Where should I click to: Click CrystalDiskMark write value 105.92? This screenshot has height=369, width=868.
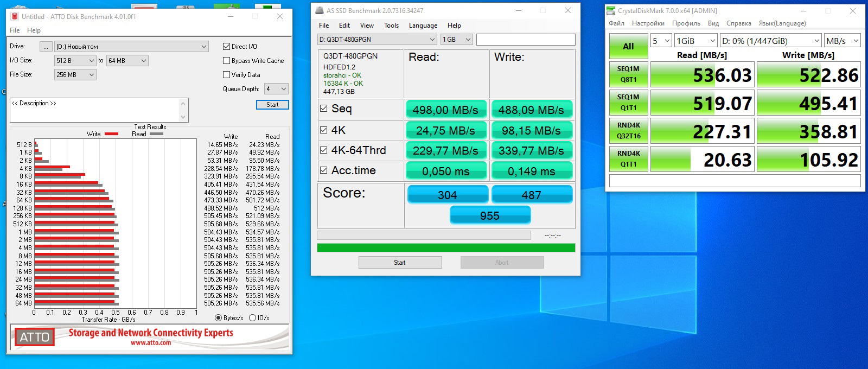tap(808, 160)
